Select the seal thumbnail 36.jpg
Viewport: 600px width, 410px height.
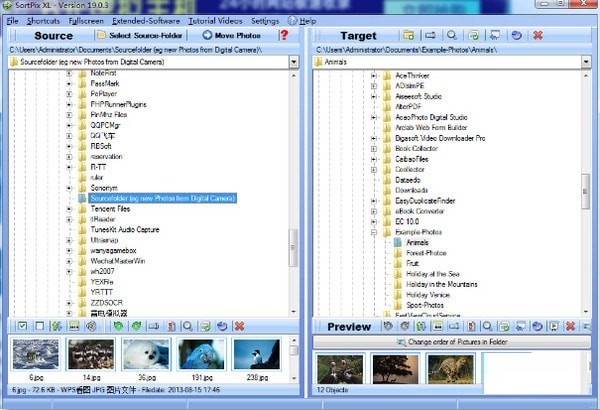[146, 354]
